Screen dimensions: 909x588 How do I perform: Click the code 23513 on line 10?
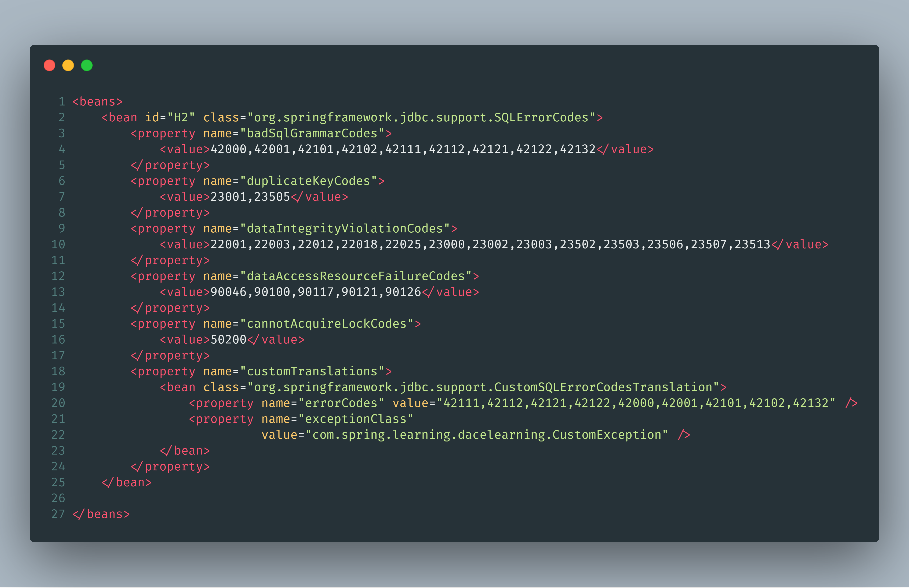pyautogui.click(x=752, y=244)
